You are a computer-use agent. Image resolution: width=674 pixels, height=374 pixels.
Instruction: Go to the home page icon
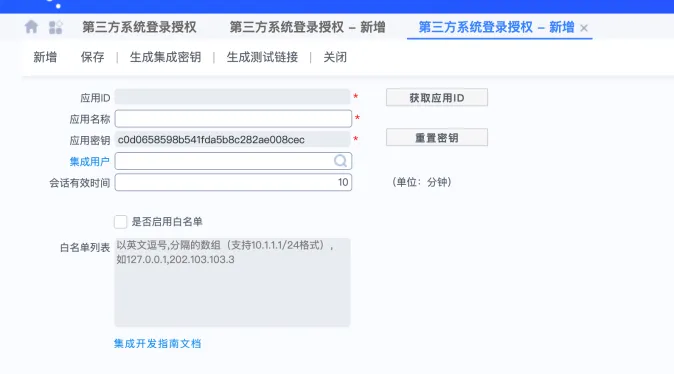[x=31, y=27]
